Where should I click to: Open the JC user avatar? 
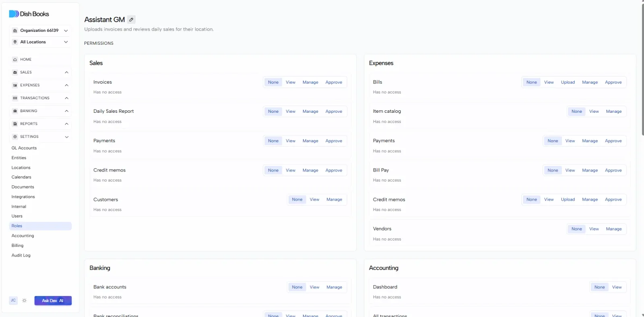pyautogui.click(x=13, y=300)
